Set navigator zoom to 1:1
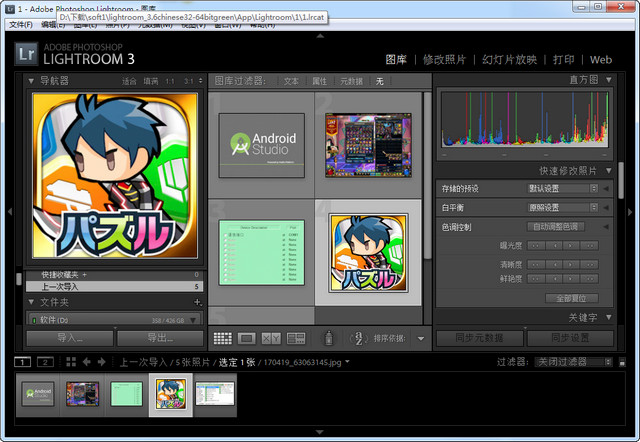 pos(170,81)
